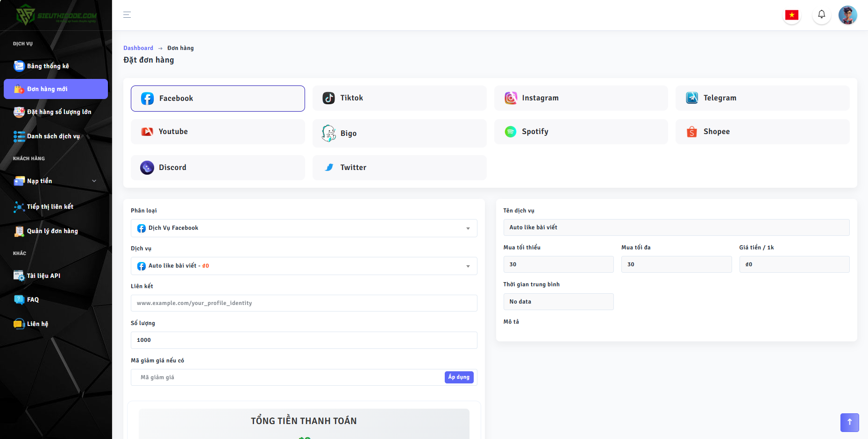Click the Tiếp thị liên kết network icon
The image size is (868, 439).
(19, 207)
